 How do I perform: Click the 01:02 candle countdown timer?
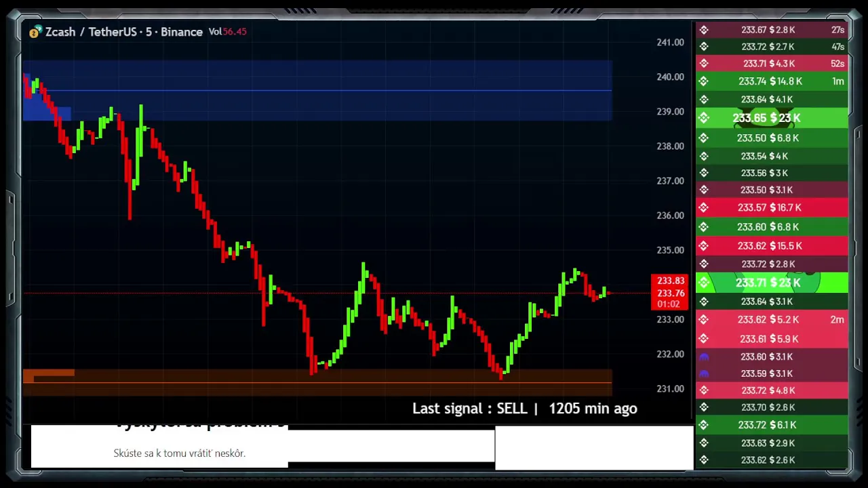(670, 304)
